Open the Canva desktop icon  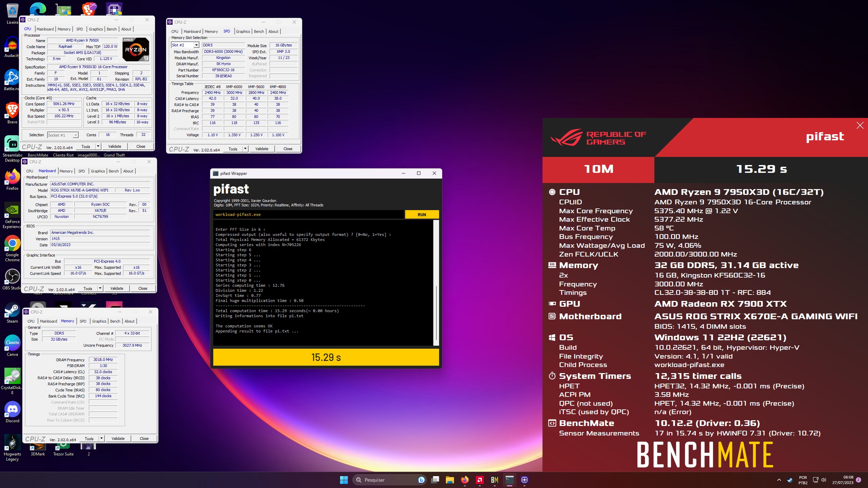pos(12,346)
